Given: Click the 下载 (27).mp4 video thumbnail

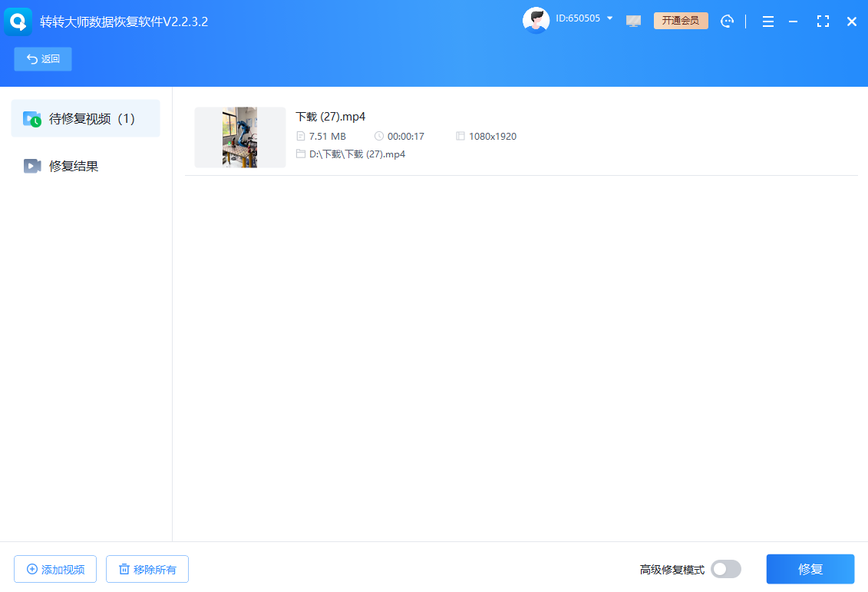Looking at the screenshot, I should pos(239,137).
